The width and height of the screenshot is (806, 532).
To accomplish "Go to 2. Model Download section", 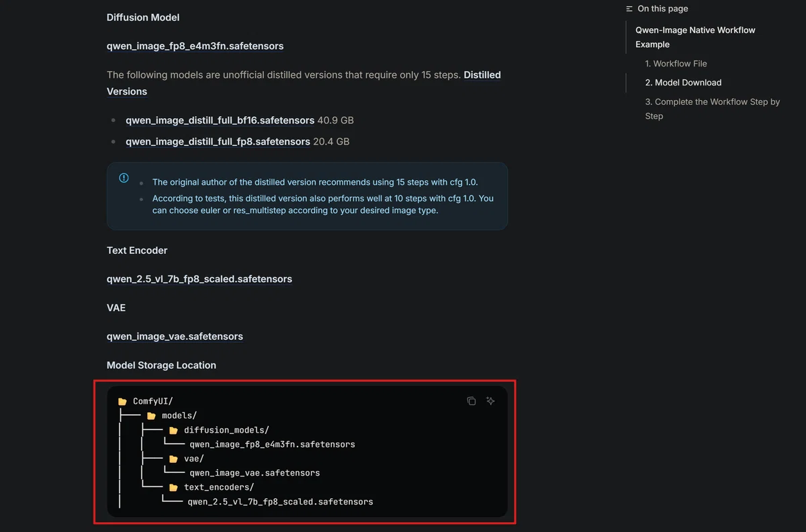I will (683, 83).
